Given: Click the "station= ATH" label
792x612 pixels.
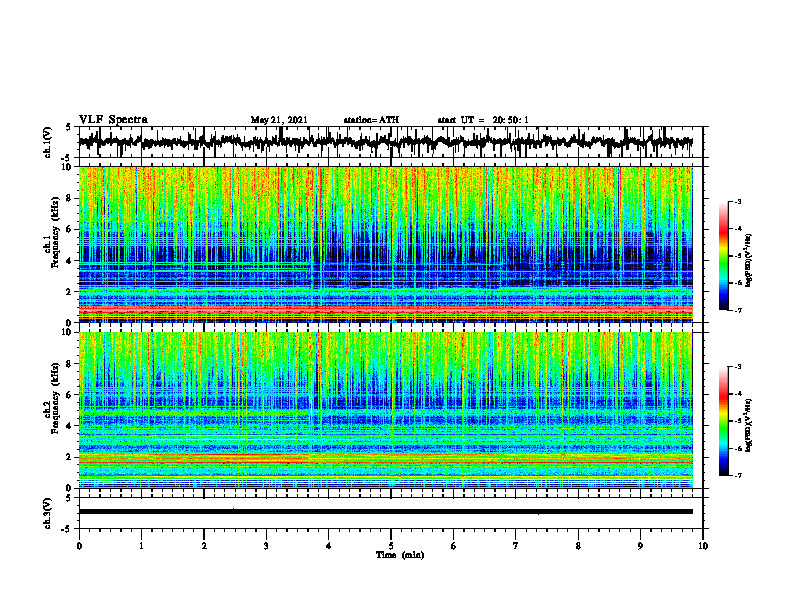Looking at the screenshot, I should coord(371,120).
